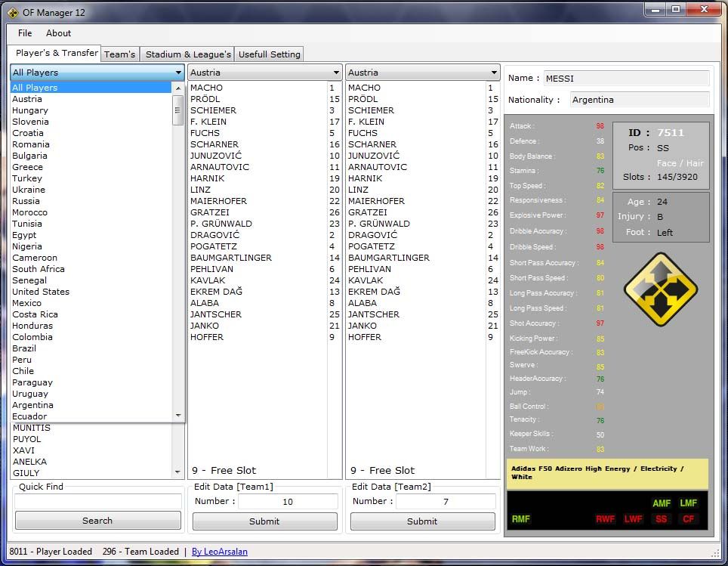The image size is (728, 566).
Task: Click the SS position indicator
Action: pos(662,519)
